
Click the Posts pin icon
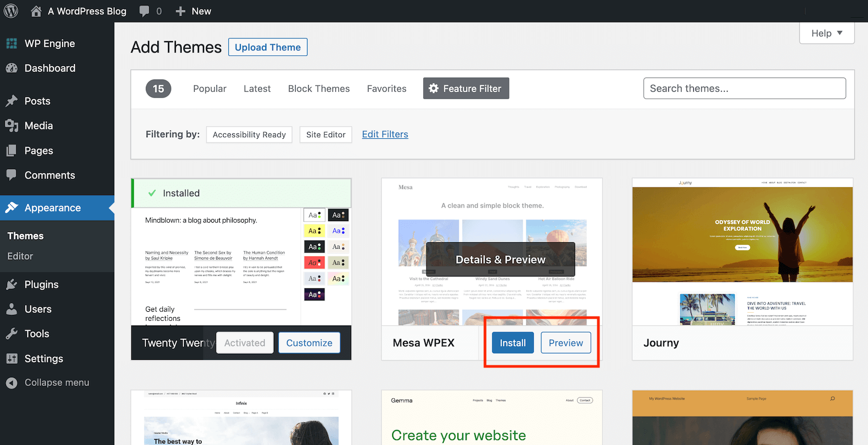coord(11,101)
